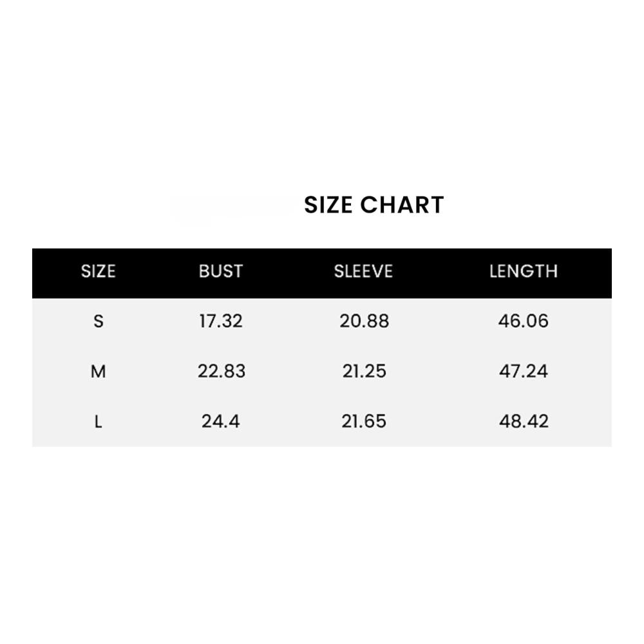Click the L size row label

click(98, 422)
